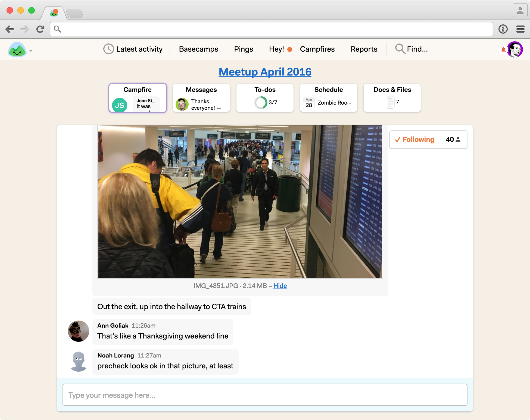This screenshot has height=420, width=530.
Task: Open the To-dos card
Action: tap(265, 98)
